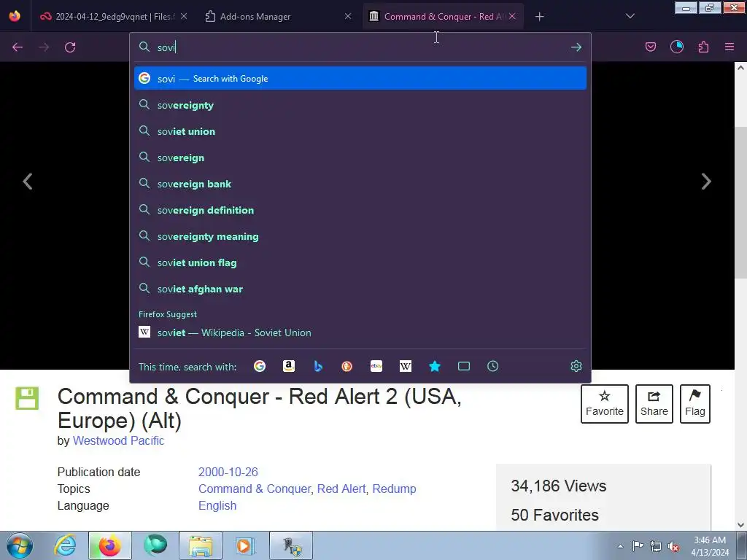
Task: Close the Add-ons Manager tab
Action: pos(348,16)
